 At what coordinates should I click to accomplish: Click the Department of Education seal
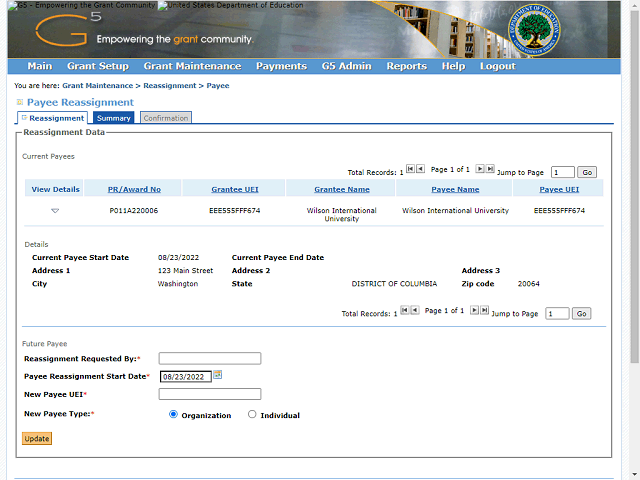pos(534,30)
